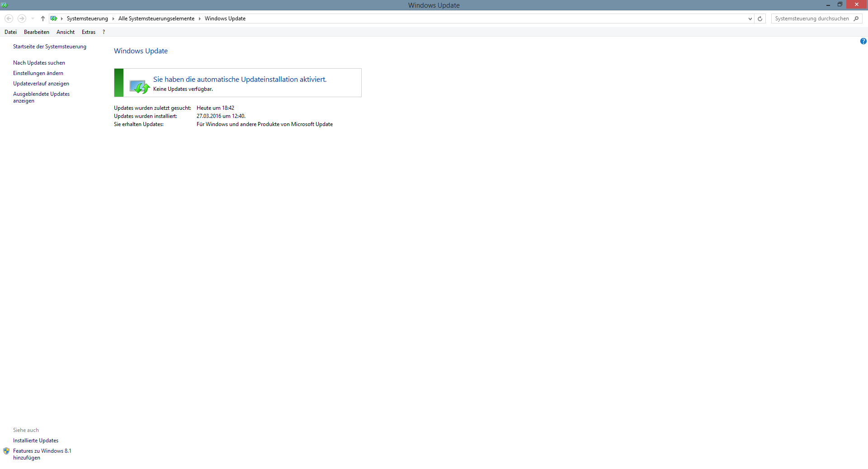868x469 pixels.
Task: Click the Systemsteuerung durchsuchen search field
Action: [x=812, y=19]
